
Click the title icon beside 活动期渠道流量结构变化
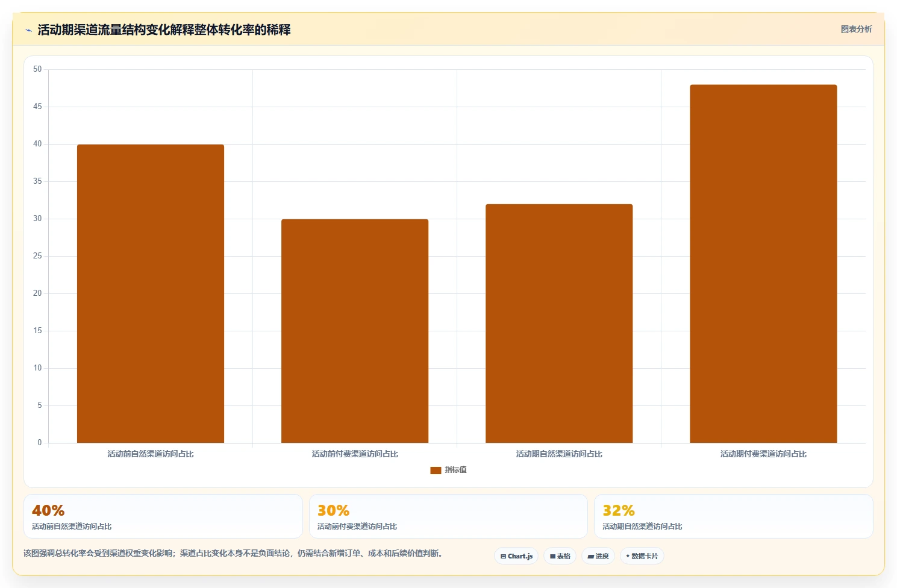pos(28,30)
